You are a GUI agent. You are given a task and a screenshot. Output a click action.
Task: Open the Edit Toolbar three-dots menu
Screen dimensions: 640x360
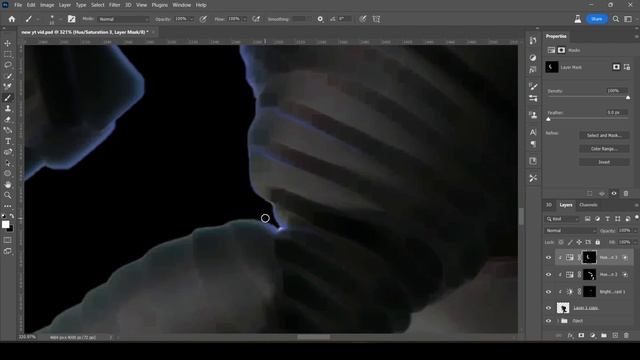tap(8, 206)
